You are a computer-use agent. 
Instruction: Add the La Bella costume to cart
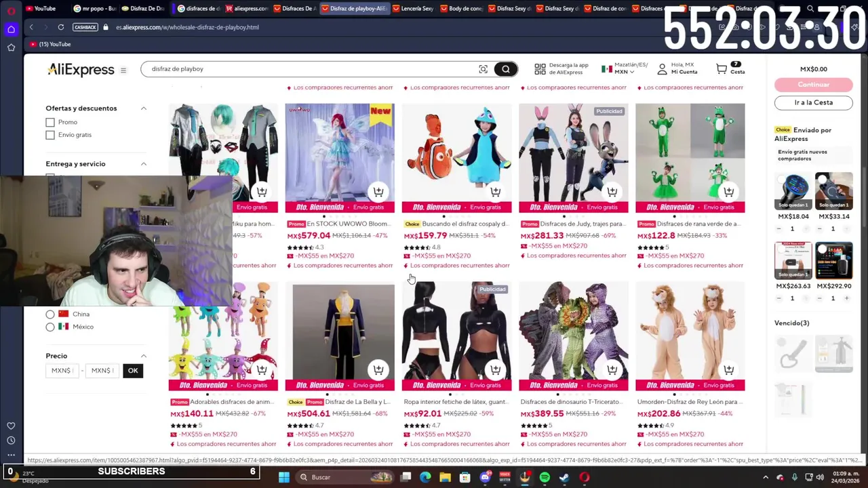[x=378, y=370]
